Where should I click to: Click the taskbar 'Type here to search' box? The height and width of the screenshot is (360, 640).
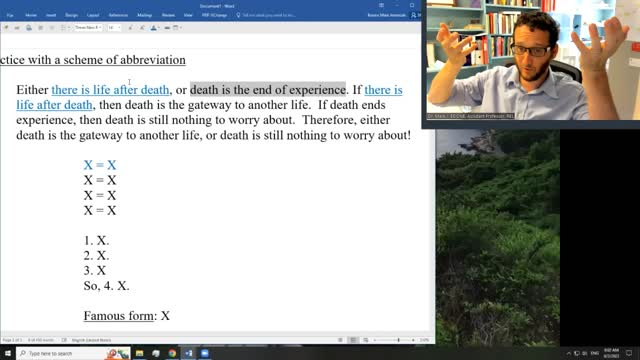click(73, 353)
